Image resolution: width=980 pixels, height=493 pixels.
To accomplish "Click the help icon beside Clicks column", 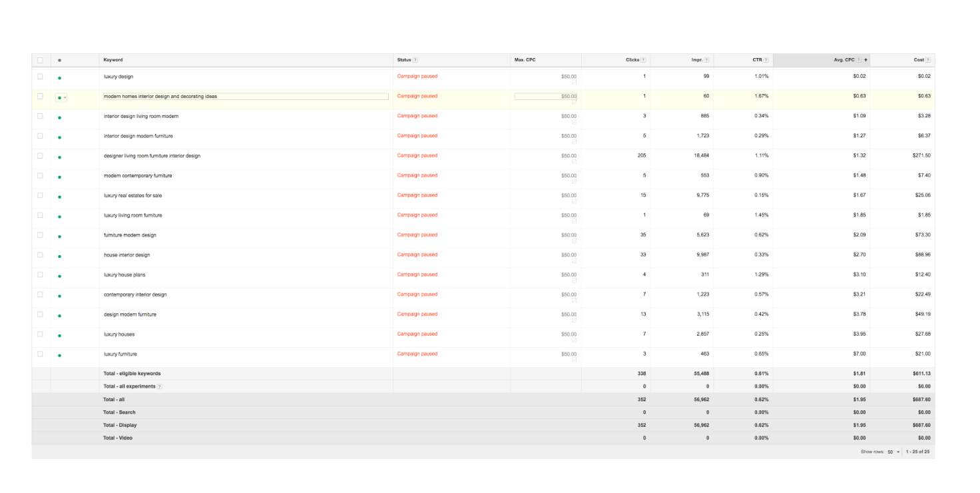I will (643, 60).
